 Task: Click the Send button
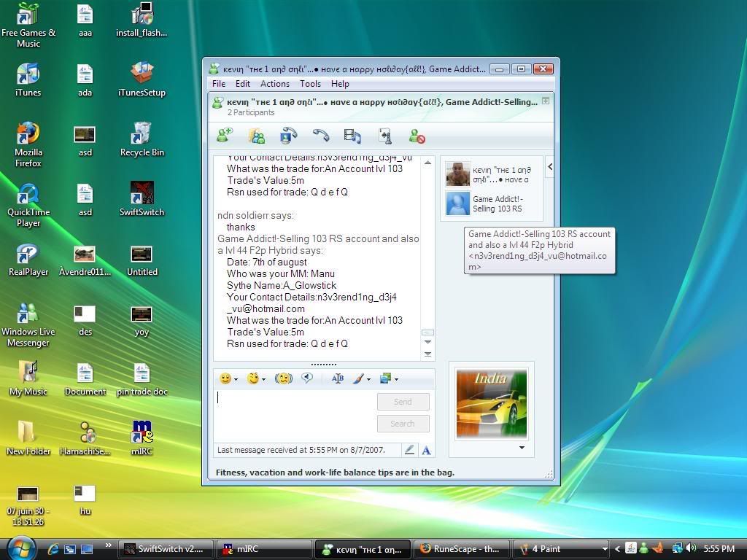[403, 402]
